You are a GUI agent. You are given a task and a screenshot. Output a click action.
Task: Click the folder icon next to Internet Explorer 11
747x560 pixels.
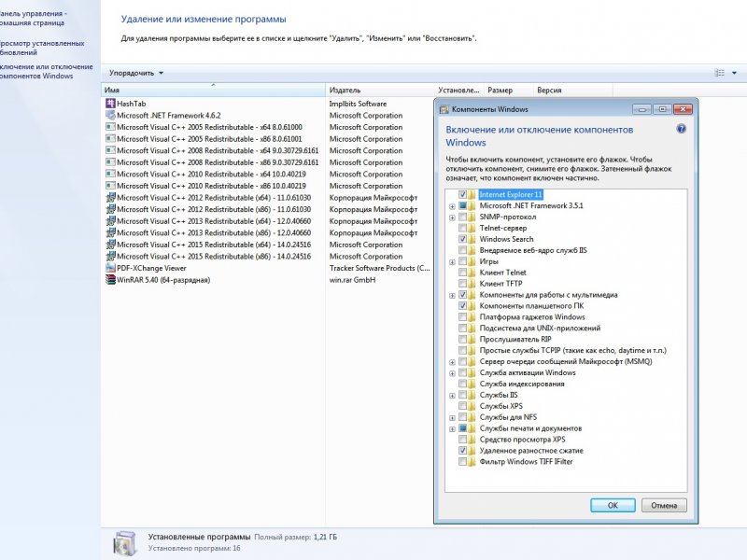[x=472, y=194]
